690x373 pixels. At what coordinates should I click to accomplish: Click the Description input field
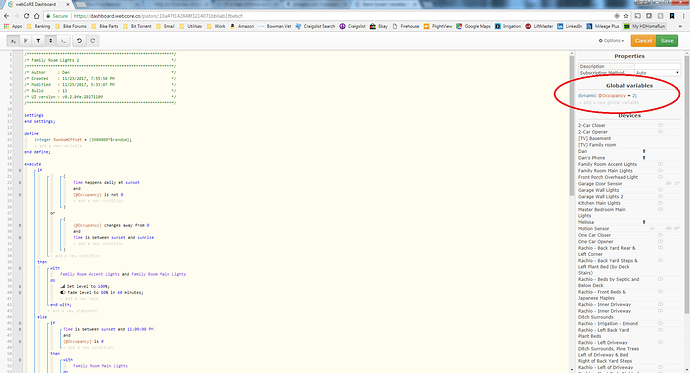pyautogui.click(x=657, y=66)
